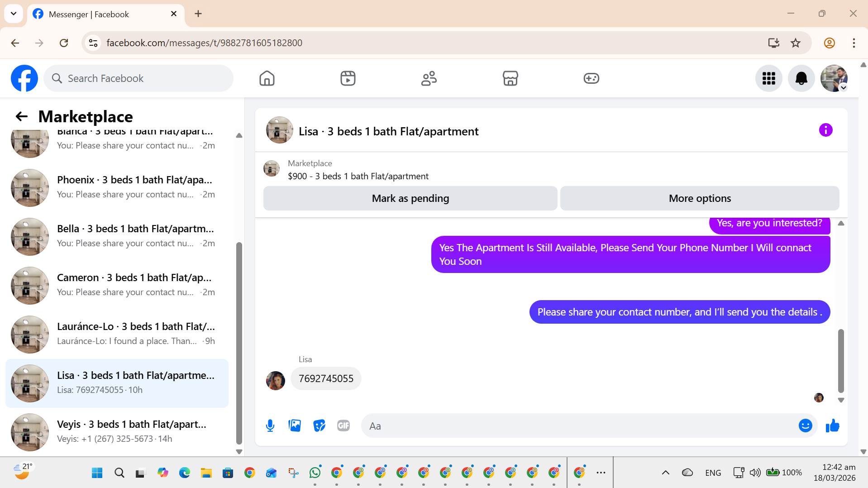The height and width of the screenshot is (488, 868).
Task: Click the browser back button
Action: [15, 43]
